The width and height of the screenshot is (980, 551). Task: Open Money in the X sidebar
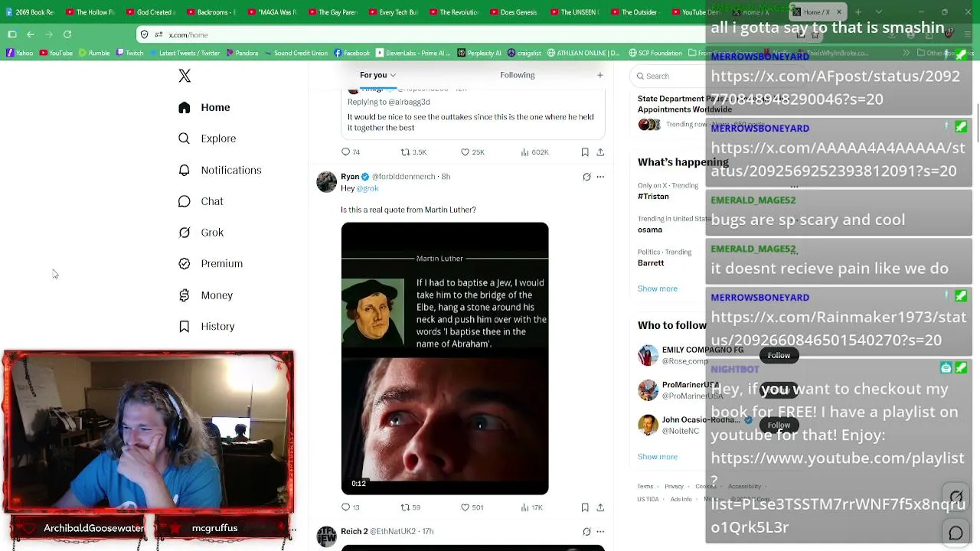coord(205,295)
